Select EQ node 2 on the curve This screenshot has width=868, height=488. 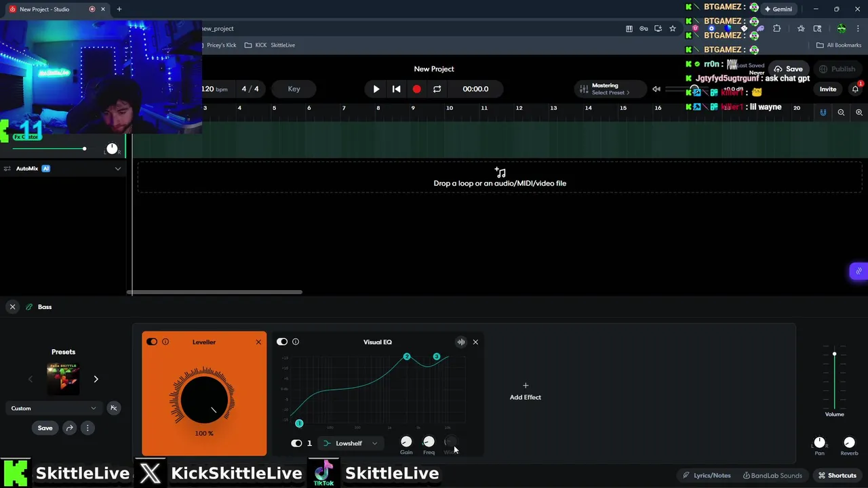pos(407,357)
